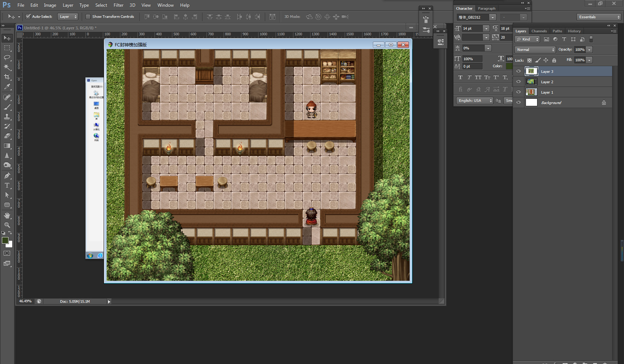This screenshot has width=624, height=364.
Task: Select the Eyedropper tool
Action: (x=7, y=87)
